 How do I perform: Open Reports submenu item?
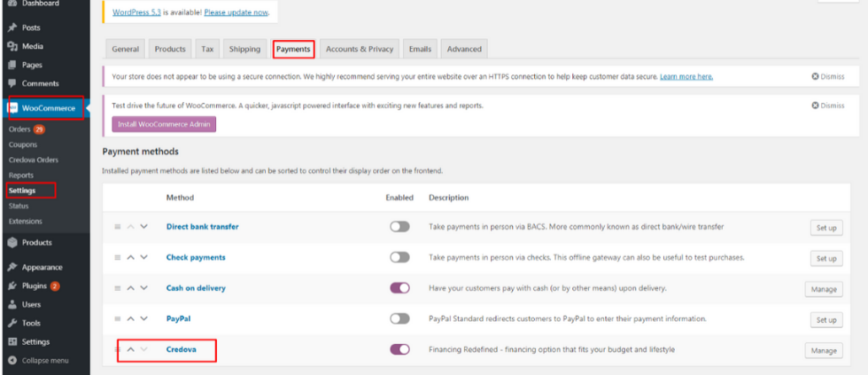click(x=21, y=176)
